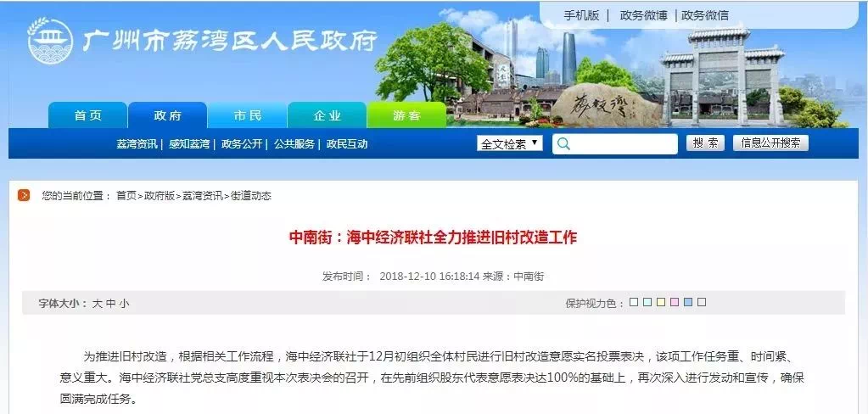Click the 来源：中南街 source text
The width and height of the screenshot is (868, 414).
tap(513, 276)
